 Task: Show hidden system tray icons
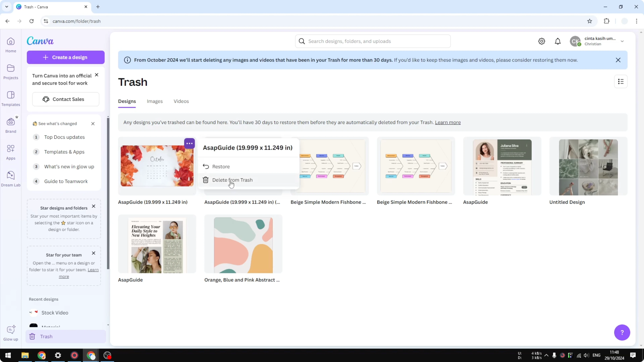pos(546,355)
